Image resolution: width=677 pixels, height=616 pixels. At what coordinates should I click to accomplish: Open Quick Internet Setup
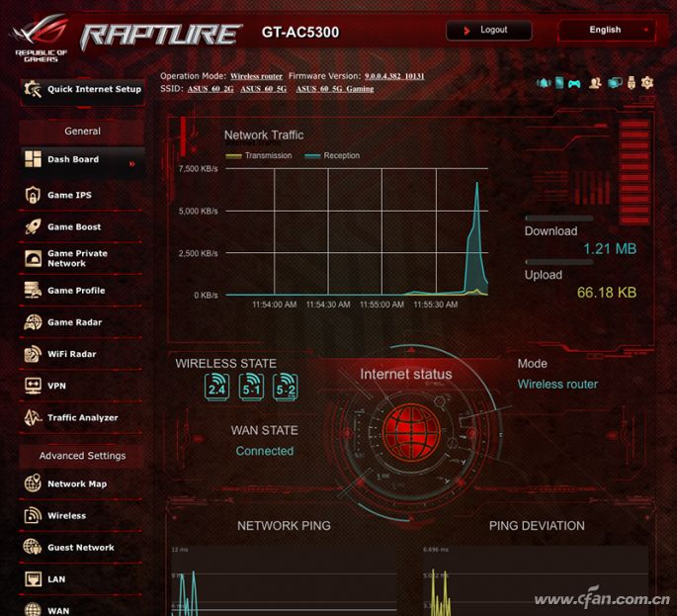point(82,90)
